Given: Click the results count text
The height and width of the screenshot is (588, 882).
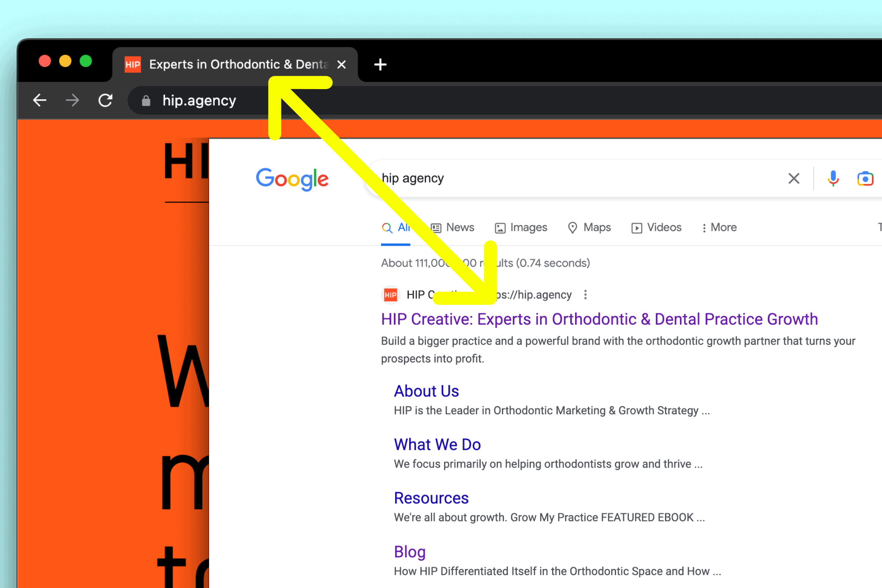Looking at the screenshot, I should pyautogui.click(x=486, y=263).
